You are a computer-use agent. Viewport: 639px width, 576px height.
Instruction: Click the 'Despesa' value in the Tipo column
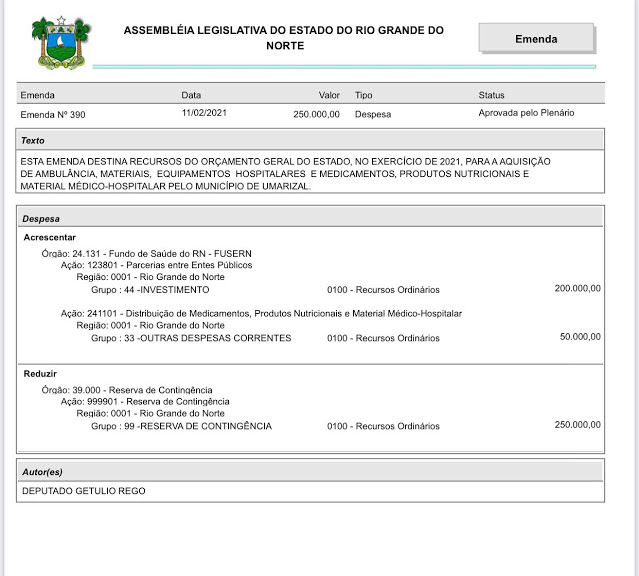373,114
